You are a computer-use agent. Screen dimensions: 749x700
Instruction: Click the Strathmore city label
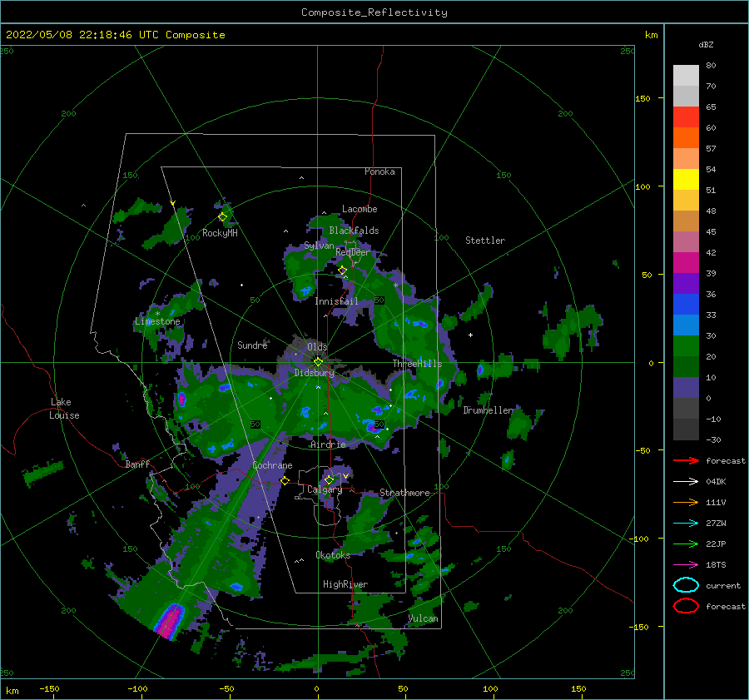tap(404, 493)
